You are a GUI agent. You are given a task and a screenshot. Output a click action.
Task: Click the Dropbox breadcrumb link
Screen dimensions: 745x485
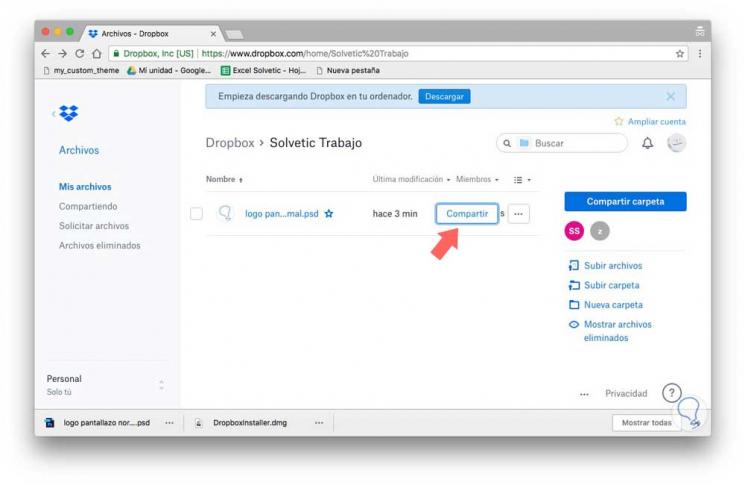click(x=230, y=143)
